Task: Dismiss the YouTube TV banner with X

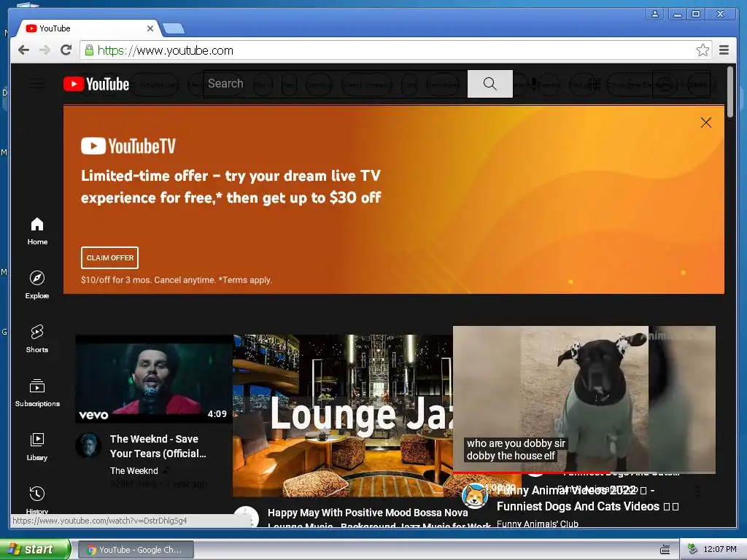Action: pyautogui.click(x=706, y=122)
